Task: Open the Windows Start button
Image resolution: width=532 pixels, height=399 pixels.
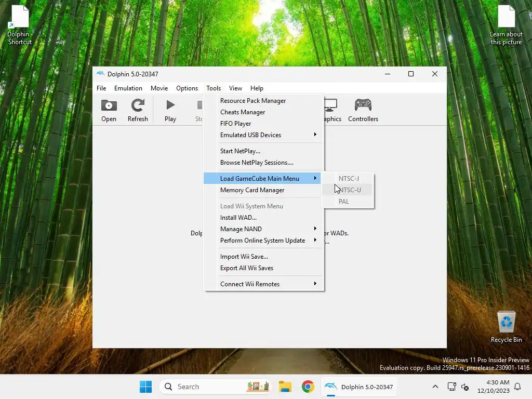Action: (146, 387)
